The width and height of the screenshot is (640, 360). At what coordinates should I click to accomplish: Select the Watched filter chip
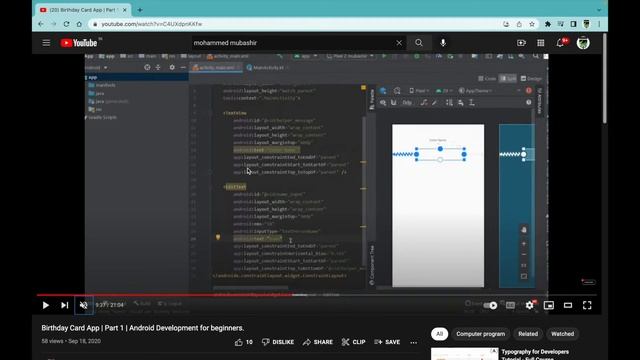pos(562,334)
